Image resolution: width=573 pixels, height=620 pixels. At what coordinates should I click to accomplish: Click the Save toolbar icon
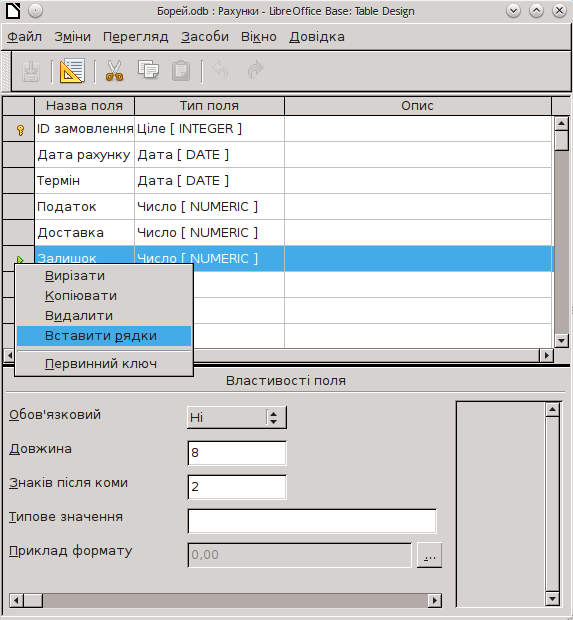tap(31, 71)
